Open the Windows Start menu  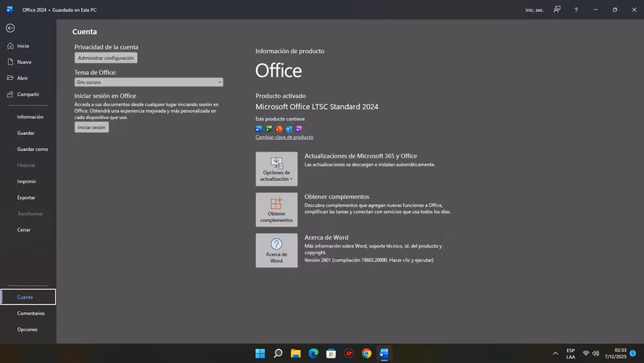point(260,354)
